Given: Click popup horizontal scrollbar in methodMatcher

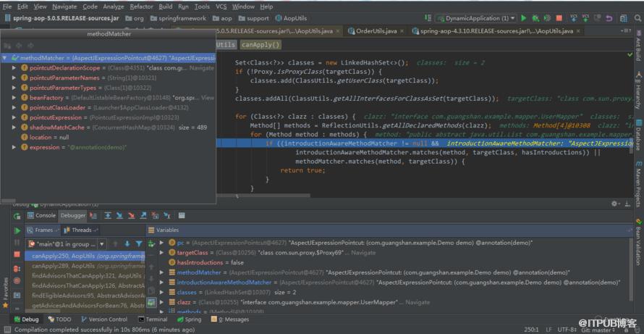Looking at the screenshot, I should click(8, 201).
